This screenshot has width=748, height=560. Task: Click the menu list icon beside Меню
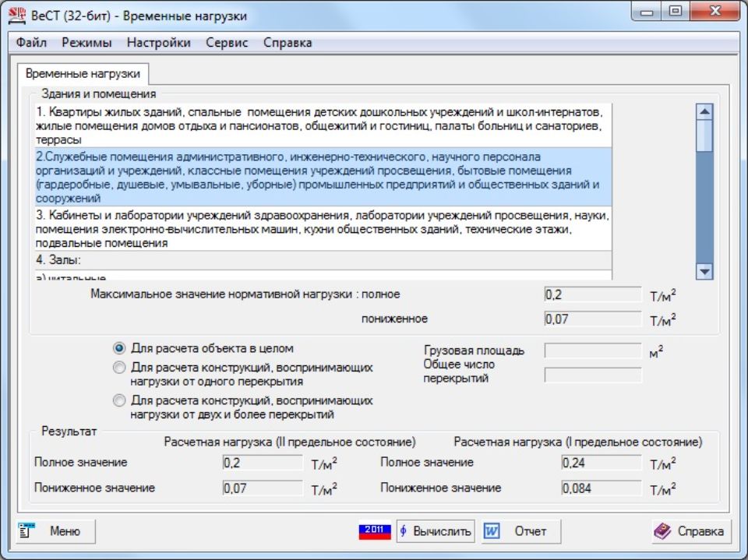pyautogui.click(x=27, y=531)
